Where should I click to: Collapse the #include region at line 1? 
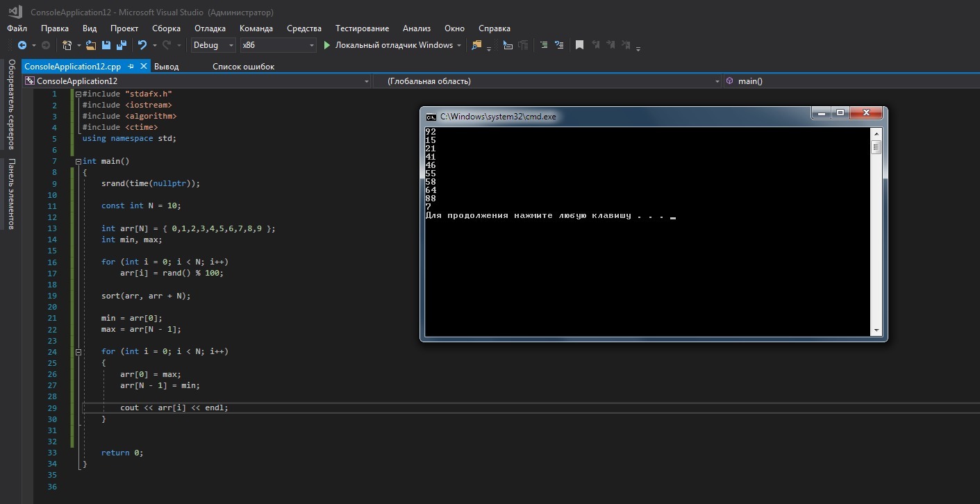78,94
